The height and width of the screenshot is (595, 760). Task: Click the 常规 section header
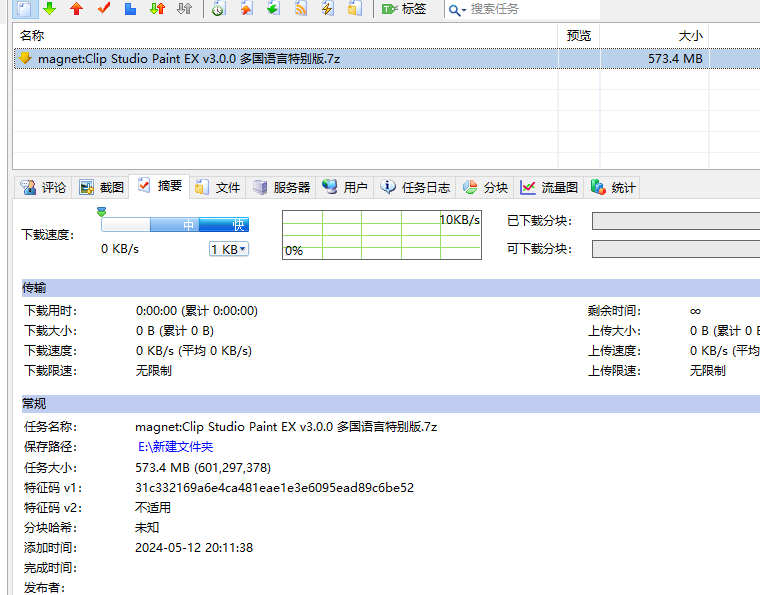coord(391,404)
